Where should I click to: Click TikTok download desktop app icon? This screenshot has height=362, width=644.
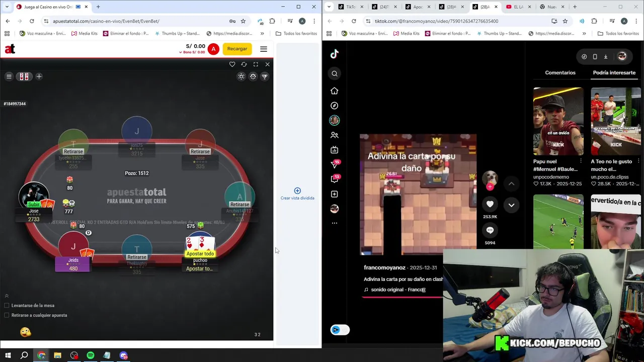tap(606, 57)
